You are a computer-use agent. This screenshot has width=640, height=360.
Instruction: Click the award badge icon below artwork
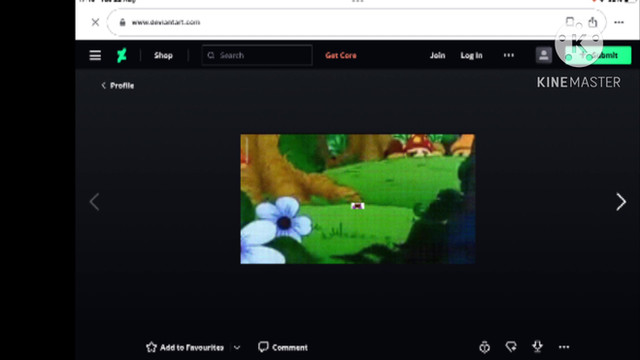[x=484, y=347]
